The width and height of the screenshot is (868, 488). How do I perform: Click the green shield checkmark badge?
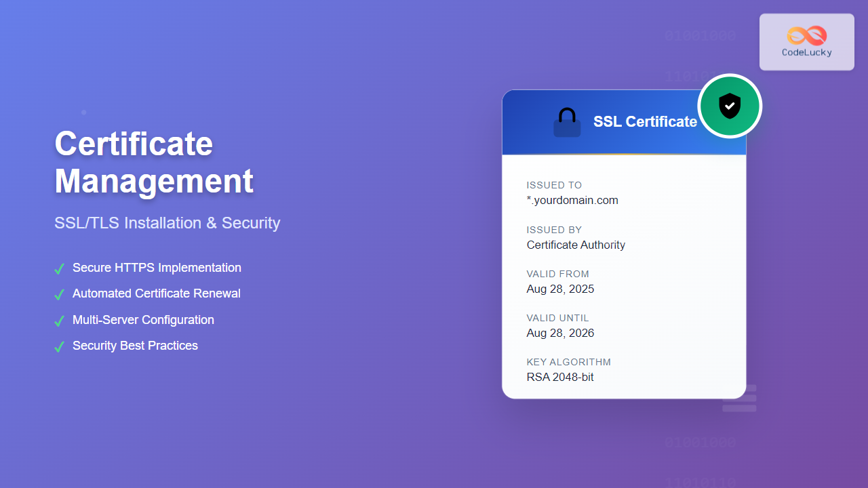[x=730, y=106]
